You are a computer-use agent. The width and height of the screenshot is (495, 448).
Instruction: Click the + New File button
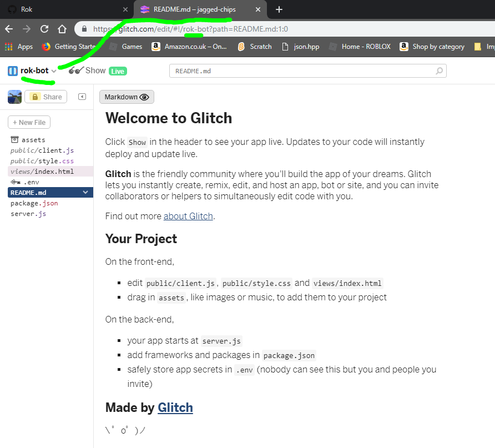(x=29, y=123)
